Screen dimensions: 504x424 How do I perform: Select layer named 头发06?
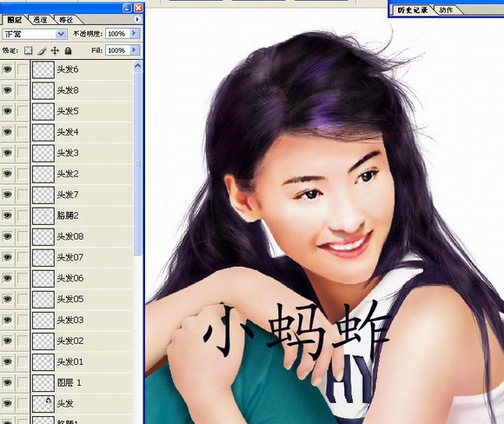coord(70,278)
